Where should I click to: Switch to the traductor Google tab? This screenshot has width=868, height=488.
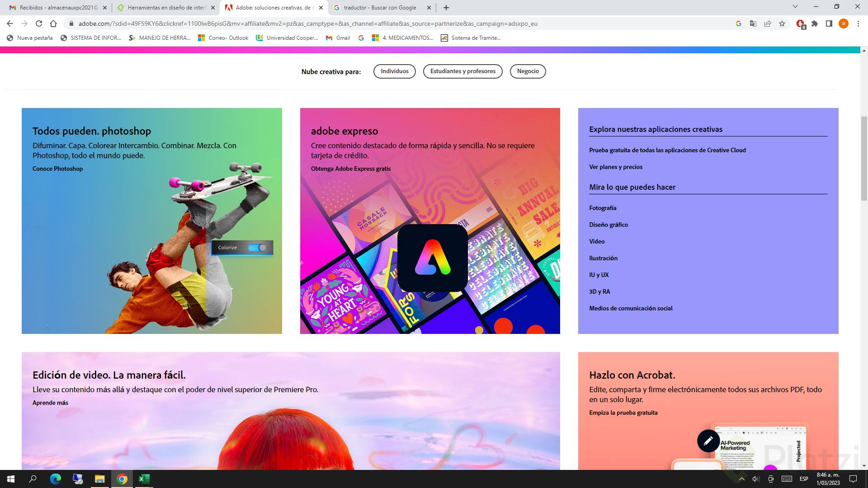[x=380, y=8]
